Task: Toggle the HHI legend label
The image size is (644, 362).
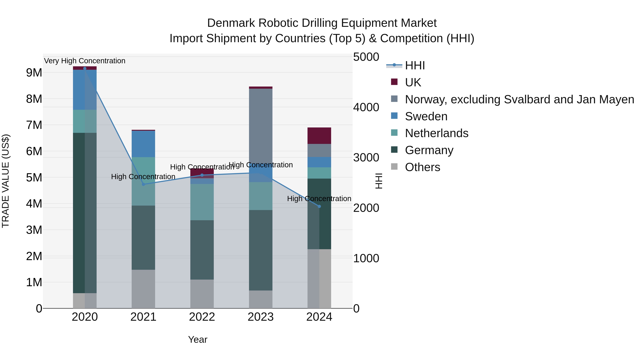Action: pyautogui.click(x=415, y=65)
